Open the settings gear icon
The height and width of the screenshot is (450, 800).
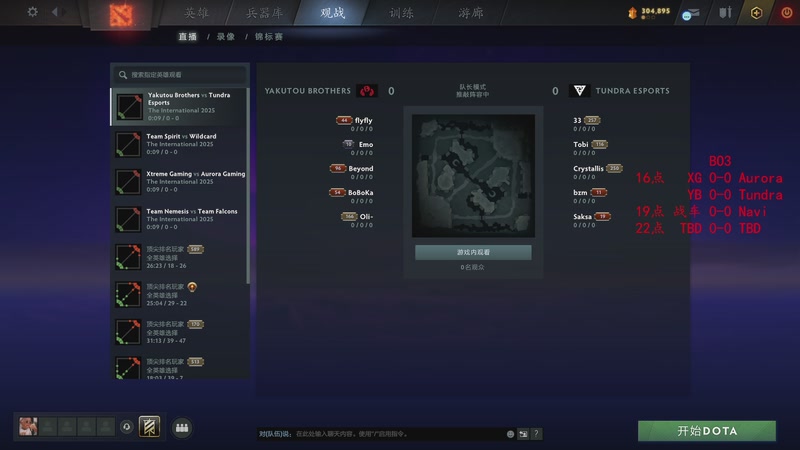pos(33,12)
